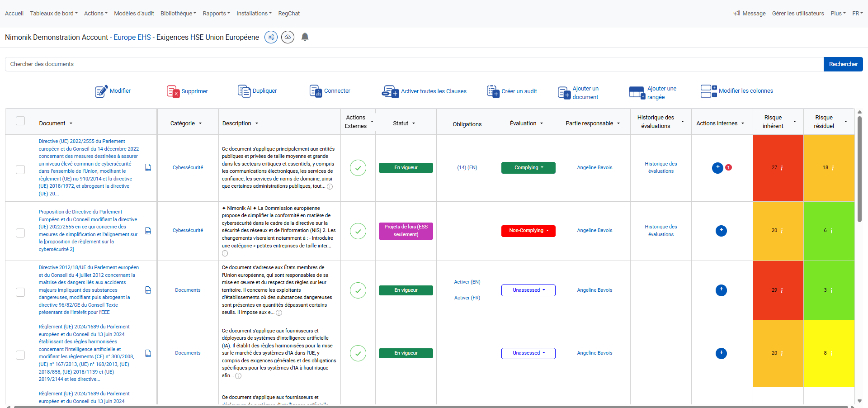
Task: Click the Connecter icon in toolbar
Action: point(316,91)
